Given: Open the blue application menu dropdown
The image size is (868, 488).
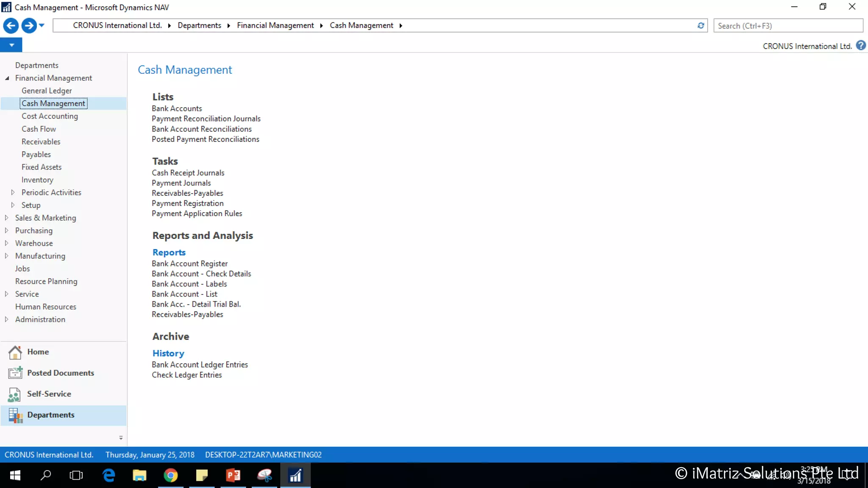Looking at the screenshot, I should [x=11, y=45].
